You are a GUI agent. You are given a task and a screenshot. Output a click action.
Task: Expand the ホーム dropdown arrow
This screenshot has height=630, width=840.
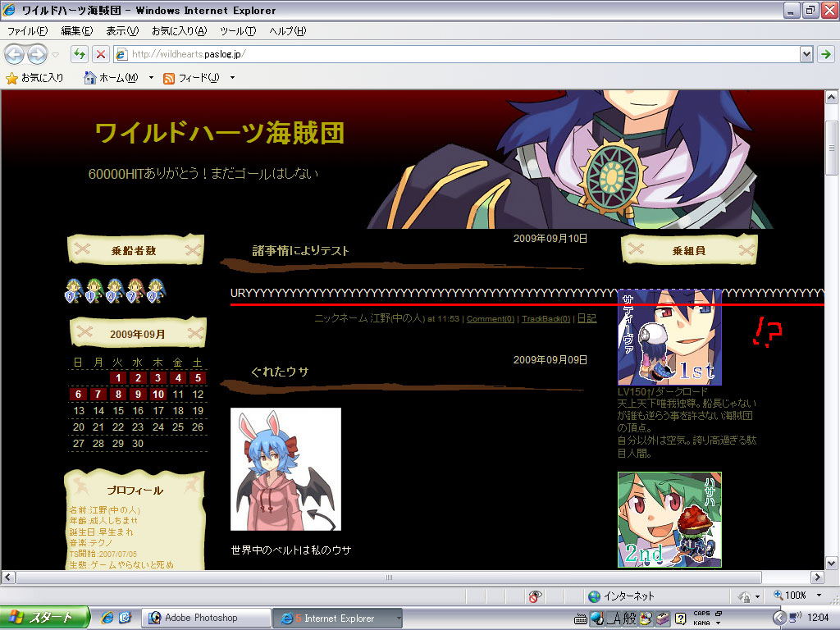tap(151, 78)
